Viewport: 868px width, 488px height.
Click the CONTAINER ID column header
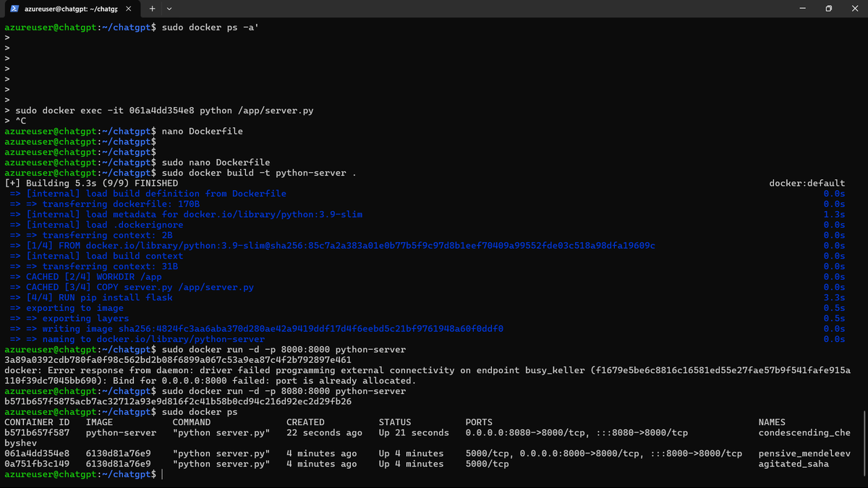point(37,422)
